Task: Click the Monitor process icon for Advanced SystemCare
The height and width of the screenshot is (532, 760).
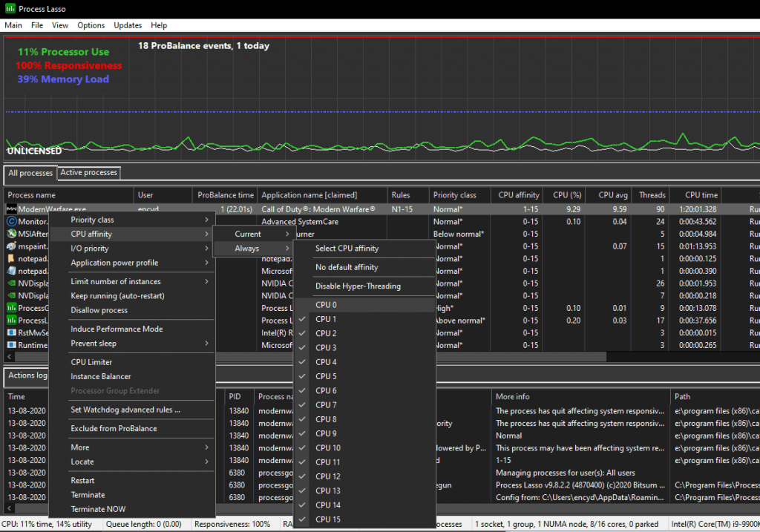Action: pos(12,221)
